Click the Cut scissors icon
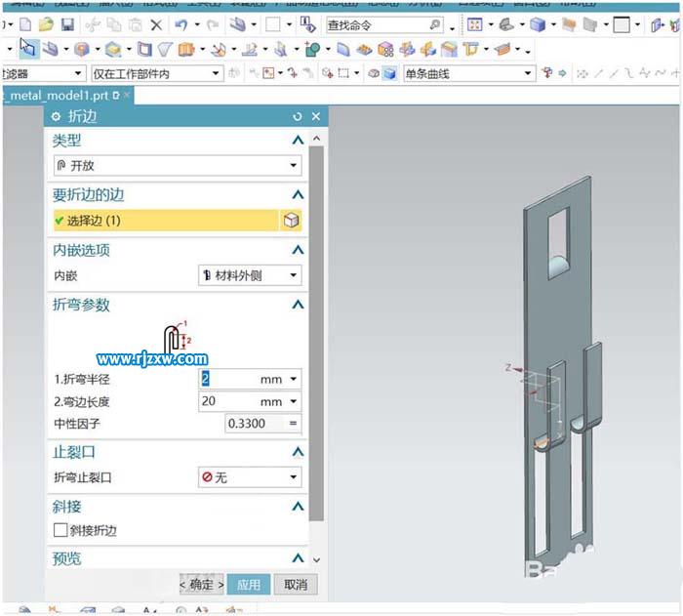This screenshot has height=616, width=683. click(93, 24)
